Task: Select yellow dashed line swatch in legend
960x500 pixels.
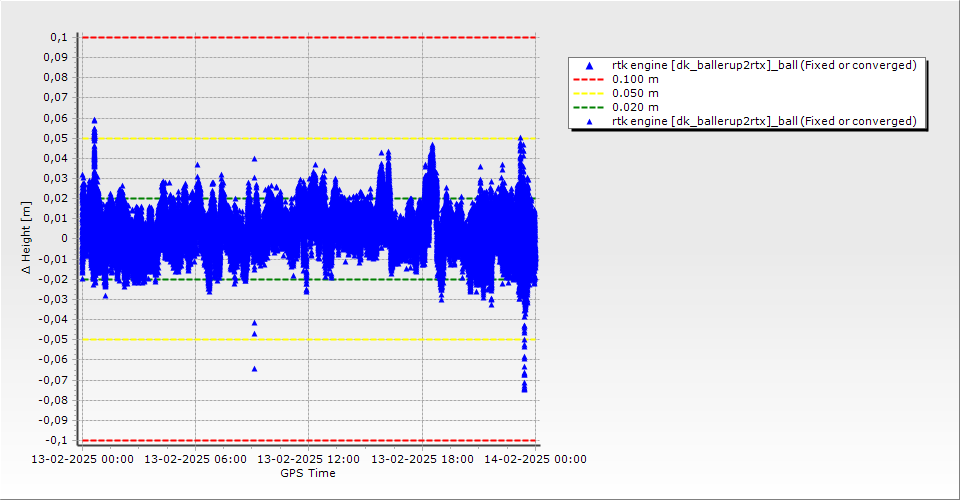Action: (x=588, y=93)
